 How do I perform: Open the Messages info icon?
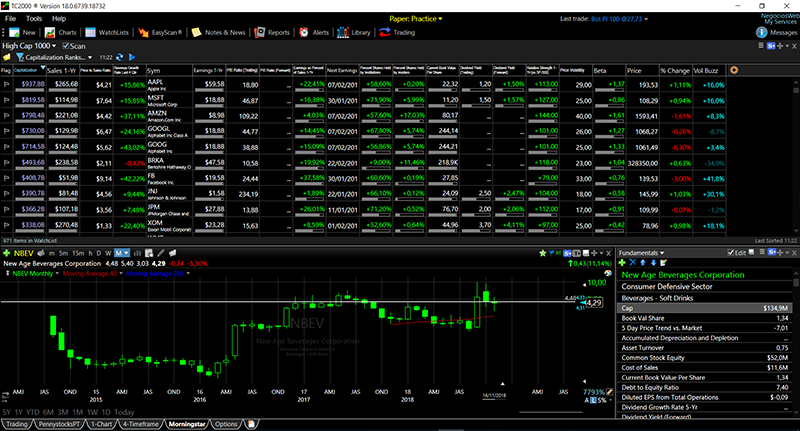(x=761, y=33)
